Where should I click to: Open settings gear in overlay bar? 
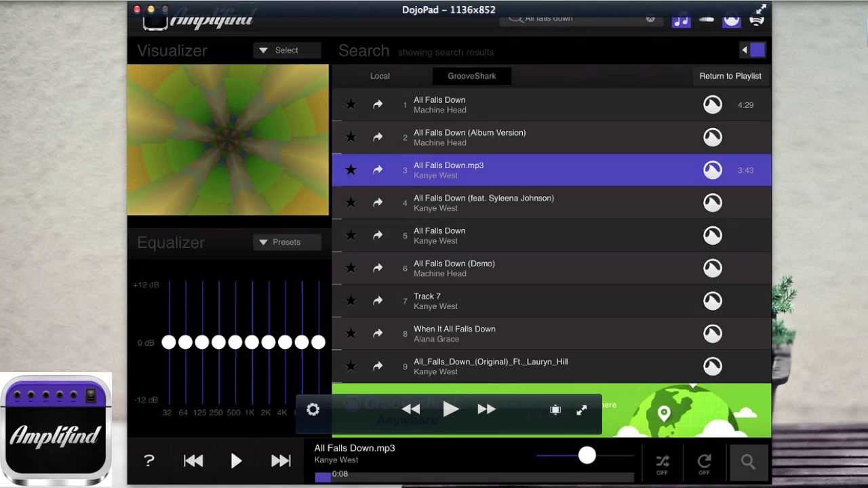click(x=313, y=409)
